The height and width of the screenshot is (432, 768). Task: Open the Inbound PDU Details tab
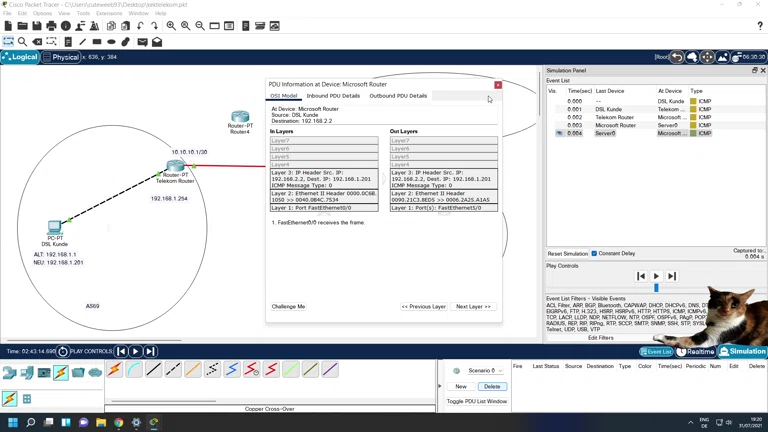tap(333, 96)
